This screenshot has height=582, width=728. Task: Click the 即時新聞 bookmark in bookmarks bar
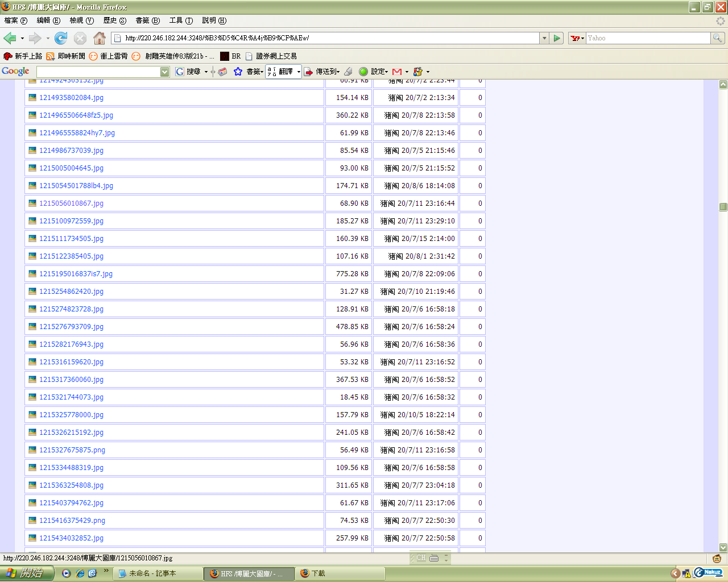click(71, 56)
